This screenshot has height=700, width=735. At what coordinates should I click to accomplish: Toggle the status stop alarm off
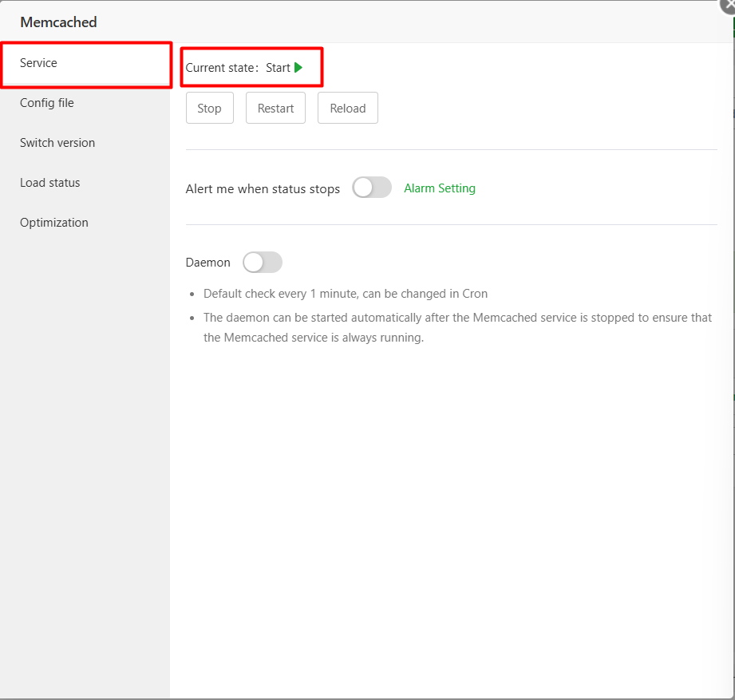(x=371, y=187)
